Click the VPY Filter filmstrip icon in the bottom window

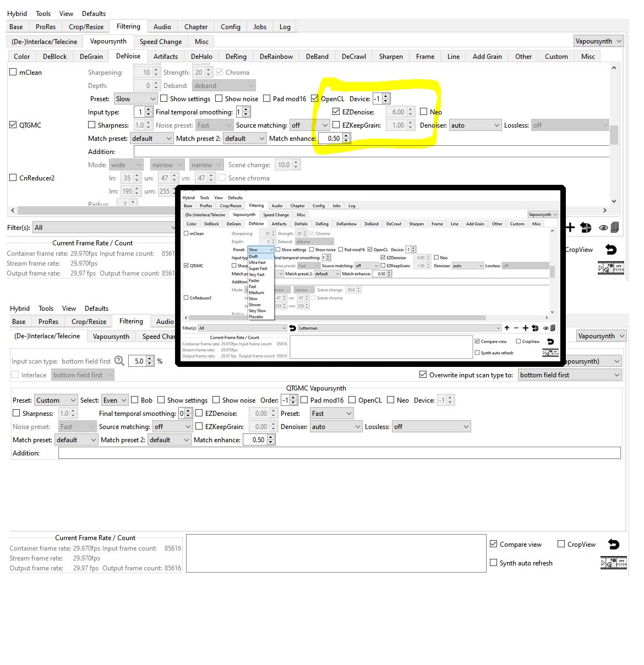613,563
